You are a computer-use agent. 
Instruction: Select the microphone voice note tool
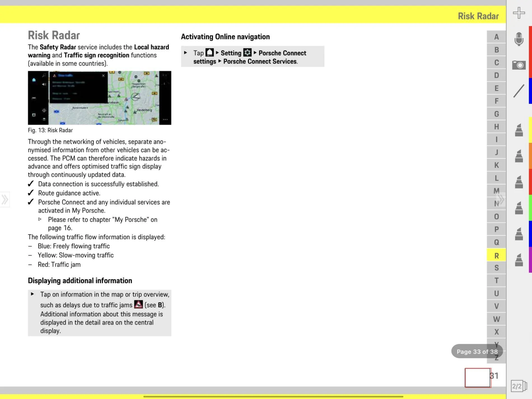point(519,39)
